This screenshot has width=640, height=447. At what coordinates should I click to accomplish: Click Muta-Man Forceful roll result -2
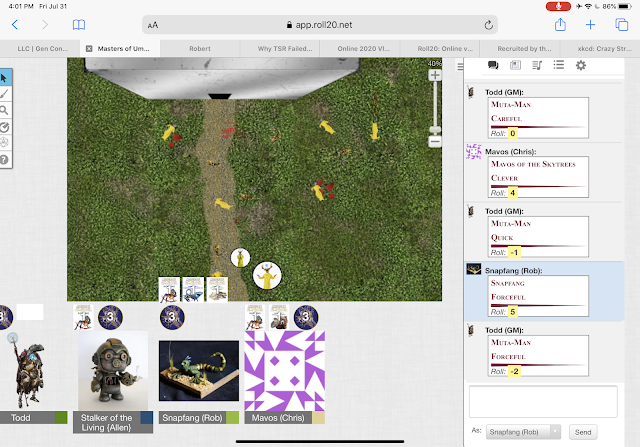click(514, 371)
